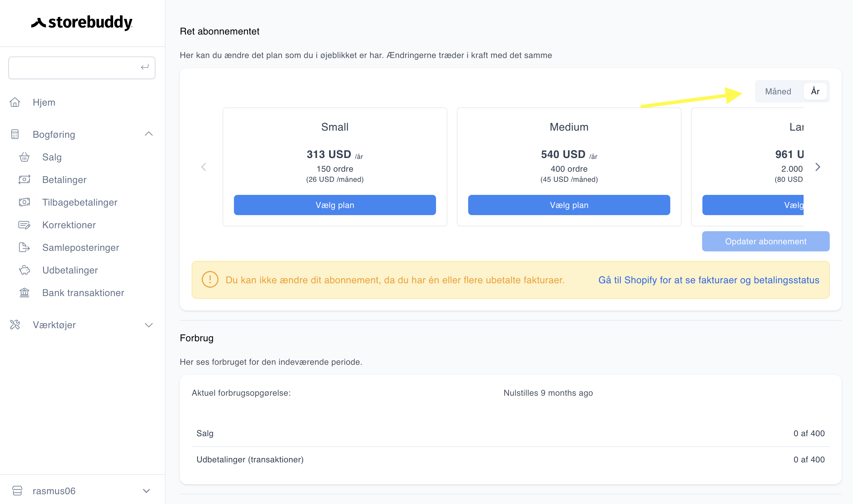
Task: Click "0 af 400" in Udbetalinger row
Action: coord(809,459)
